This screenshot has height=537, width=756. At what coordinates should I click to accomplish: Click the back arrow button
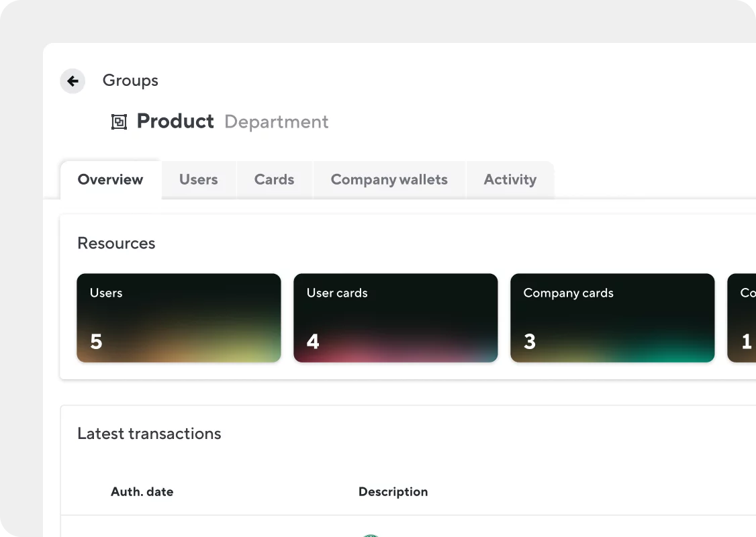tap(73, 81)
